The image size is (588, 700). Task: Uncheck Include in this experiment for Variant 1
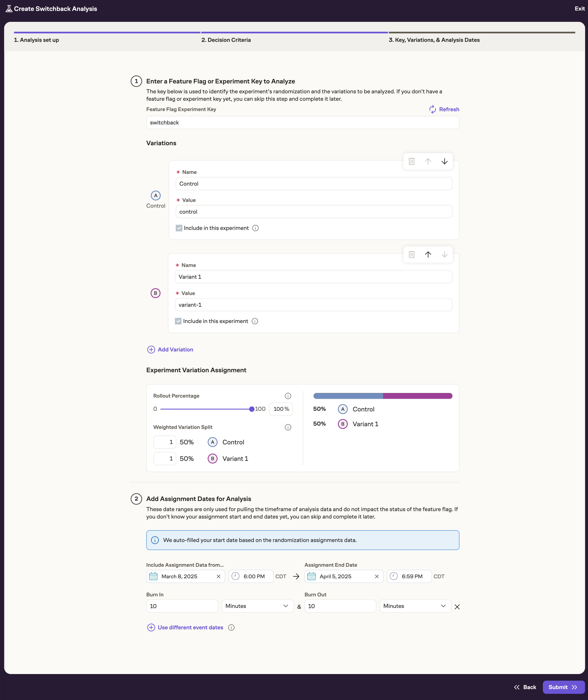[x=178, y=321]
